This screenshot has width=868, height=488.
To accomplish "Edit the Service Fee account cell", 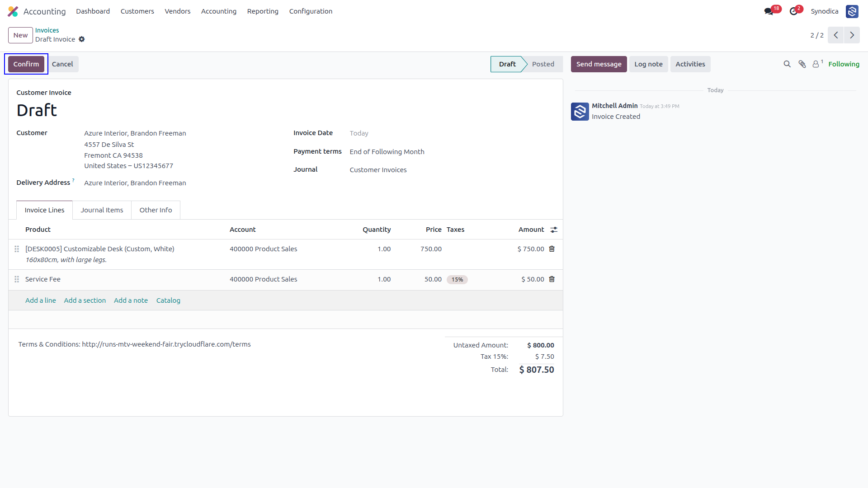I will pyautogui.click(x=264, y=279).
